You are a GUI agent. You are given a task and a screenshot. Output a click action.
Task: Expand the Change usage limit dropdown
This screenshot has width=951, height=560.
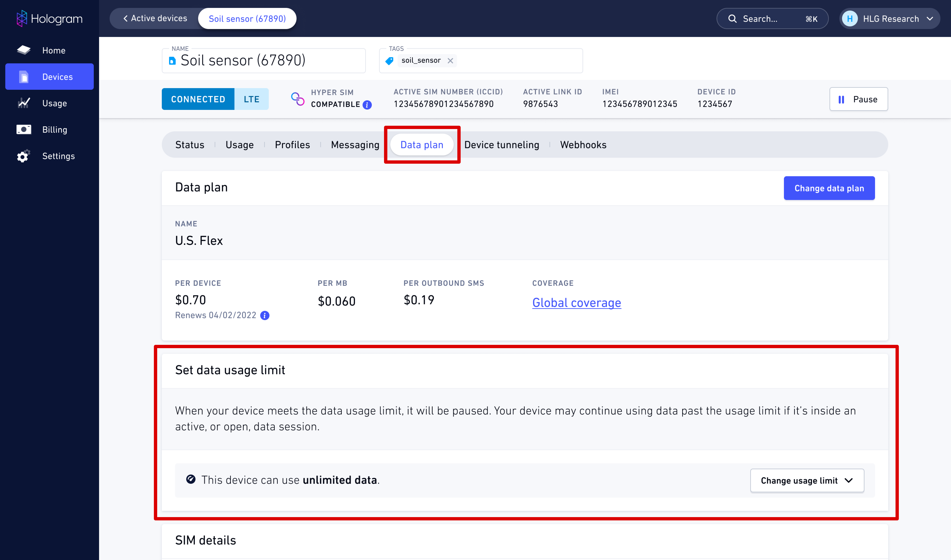[807, 480]
